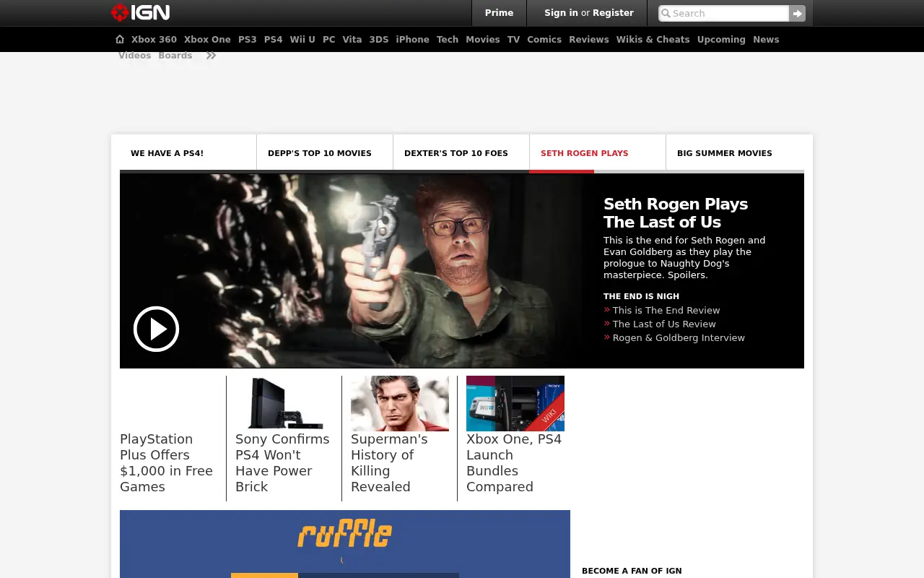Open News section
The height and width of the screenshot is (578, 924).
[766, 40]
